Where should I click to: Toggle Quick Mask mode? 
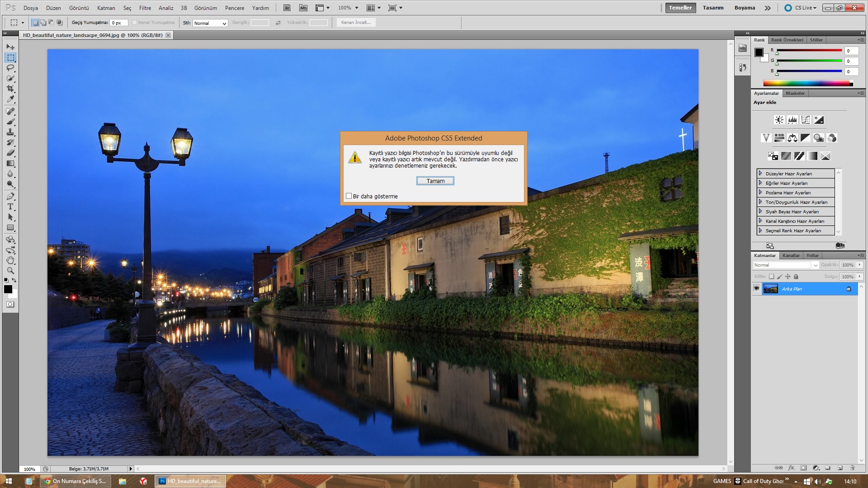[10, 304]
